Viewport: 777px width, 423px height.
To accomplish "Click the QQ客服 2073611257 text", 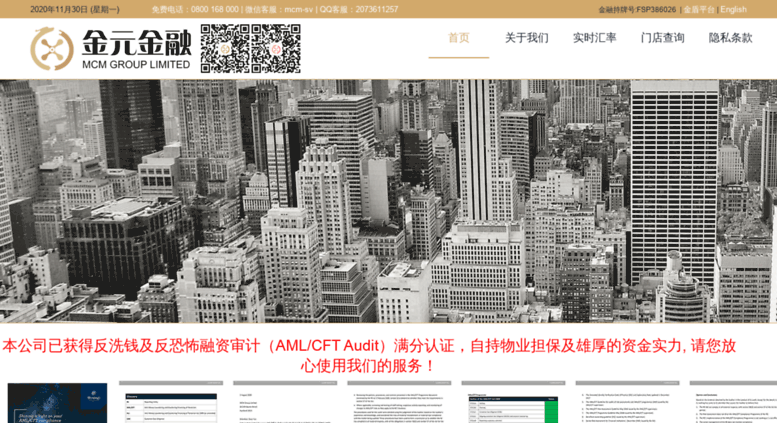I will [359, 9].
